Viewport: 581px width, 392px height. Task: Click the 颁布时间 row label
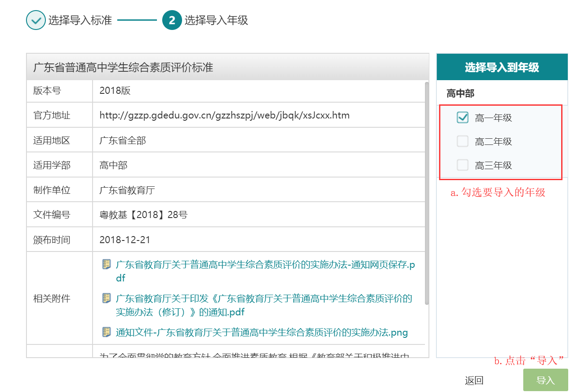(52, 240)
